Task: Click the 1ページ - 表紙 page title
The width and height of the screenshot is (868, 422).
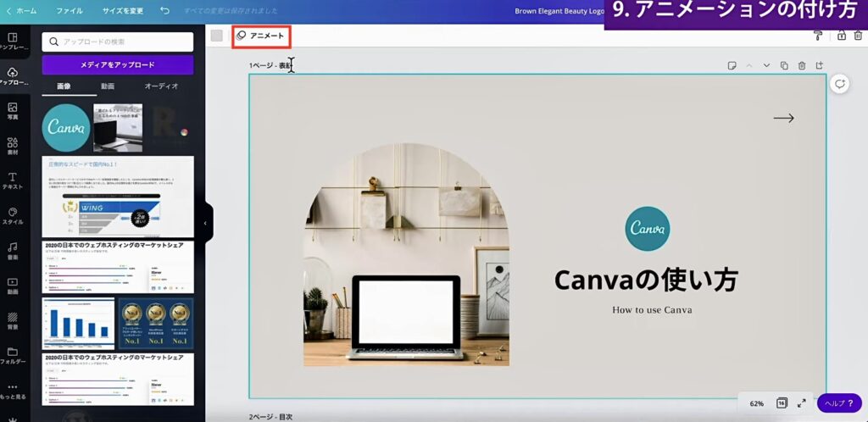Action: [x=270, y=66]
